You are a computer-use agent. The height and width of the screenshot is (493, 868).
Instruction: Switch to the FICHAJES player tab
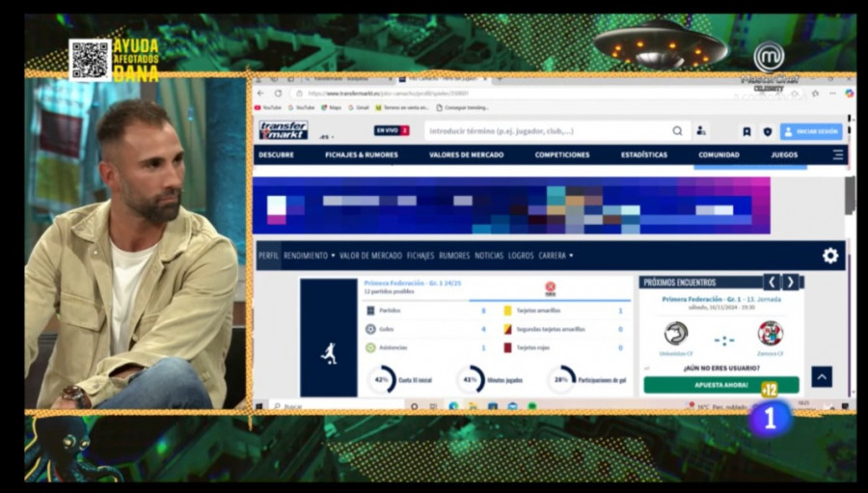420,256
